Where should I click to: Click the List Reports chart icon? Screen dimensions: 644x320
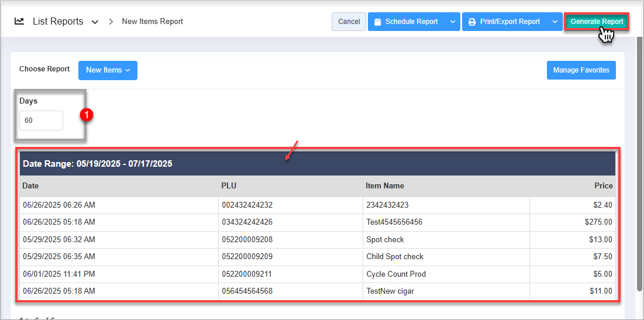[x=19, y=21]
